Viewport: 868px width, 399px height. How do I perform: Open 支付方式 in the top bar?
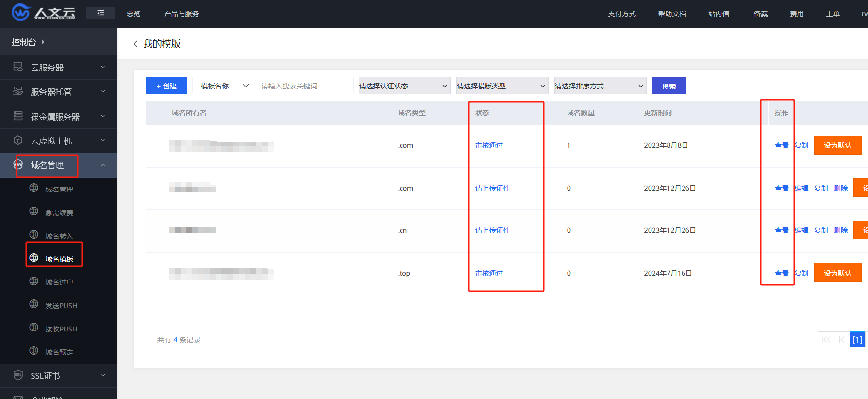(x=622, y=14)
